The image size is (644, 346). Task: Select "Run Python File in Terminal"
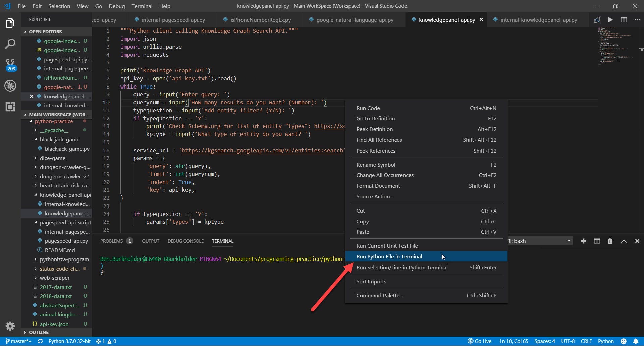click(x=389, y=256)
